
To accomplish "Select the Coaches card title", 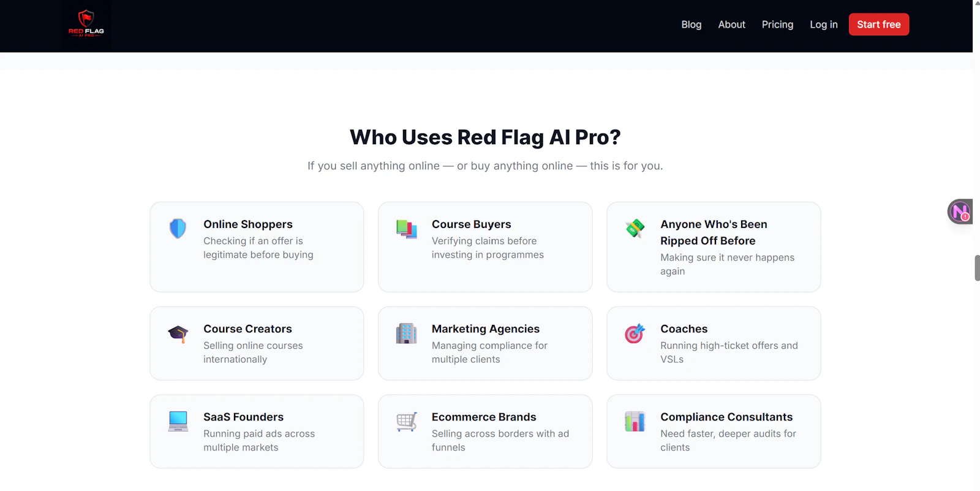I will (684, 329).
